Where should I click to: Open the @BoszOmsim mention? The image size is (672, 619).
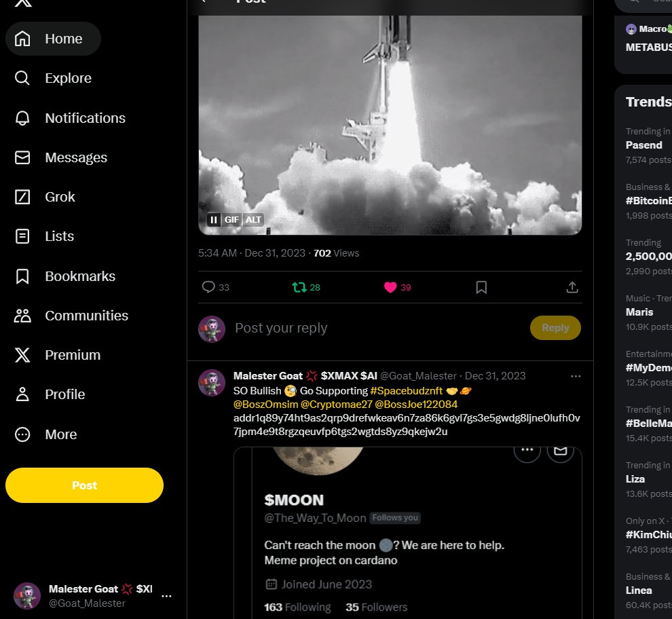coord(265,405)
